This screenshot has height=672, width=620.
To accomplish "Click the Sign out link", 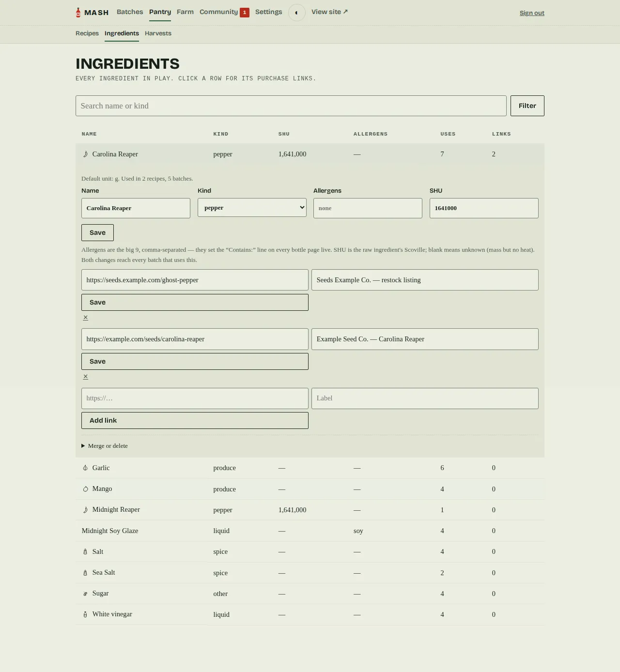I will 532,13.
